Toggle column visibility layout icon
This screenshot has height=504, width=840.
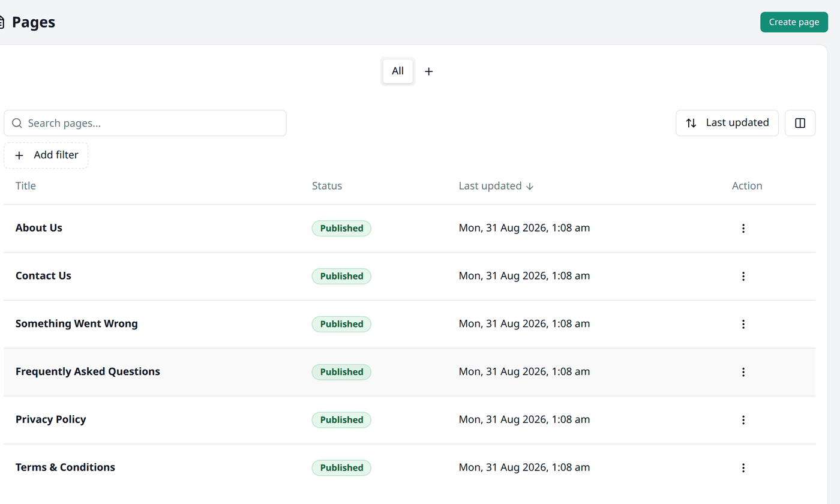(800, 123)
